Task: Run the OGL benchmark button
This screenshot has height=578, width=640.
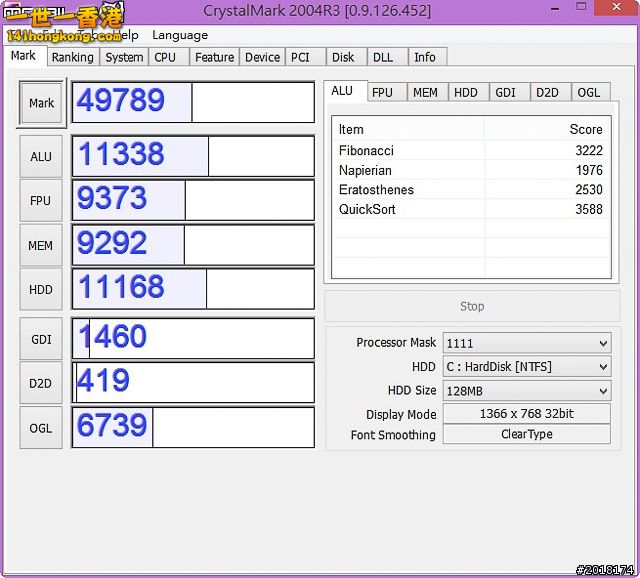Action: tap(41, 428)
